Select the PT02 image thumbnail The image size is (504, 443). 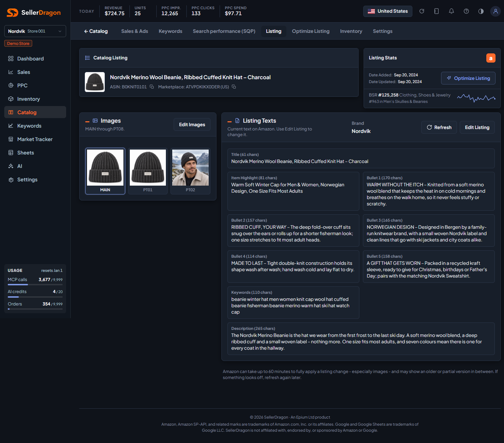190,171
